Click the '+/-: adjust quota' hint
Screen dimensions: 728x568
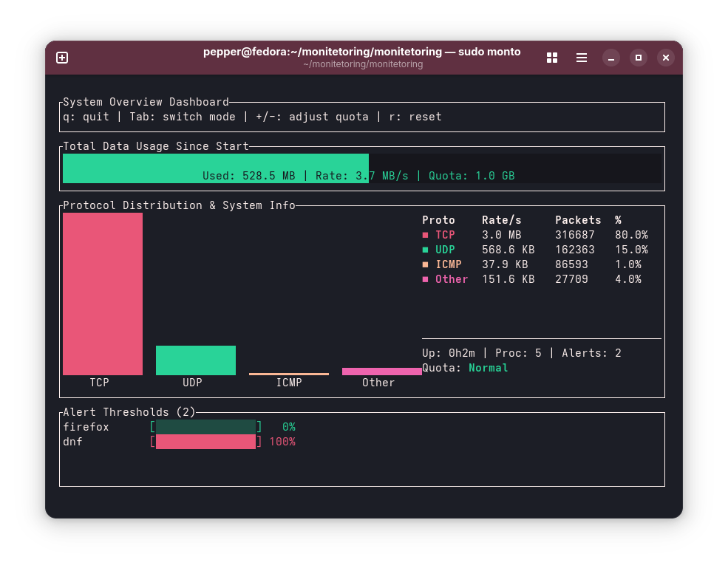point(312,117)
